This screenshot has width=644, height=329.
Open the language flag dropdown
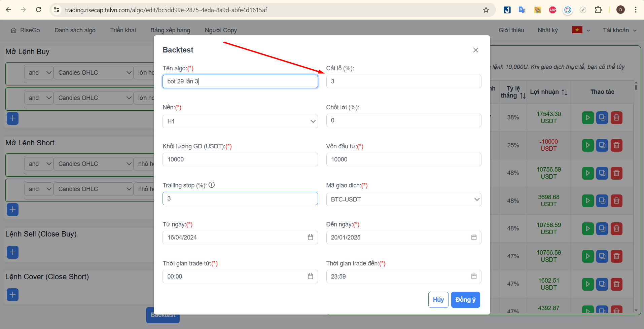click(581, 30)
